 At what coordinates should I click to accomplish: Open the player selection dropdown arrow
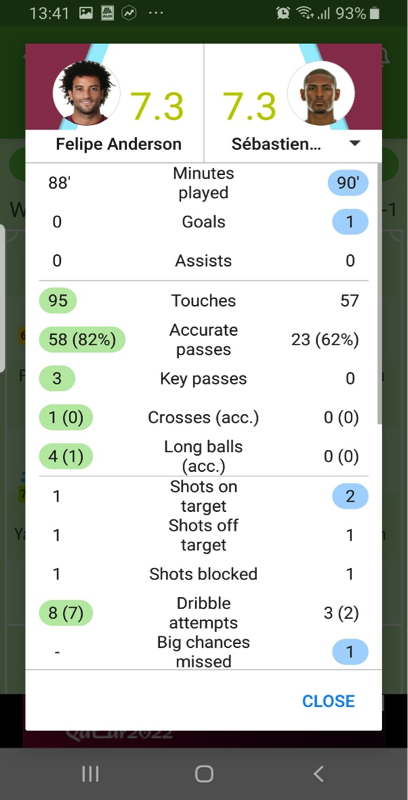pyautogui.click(x=354, y=144)
